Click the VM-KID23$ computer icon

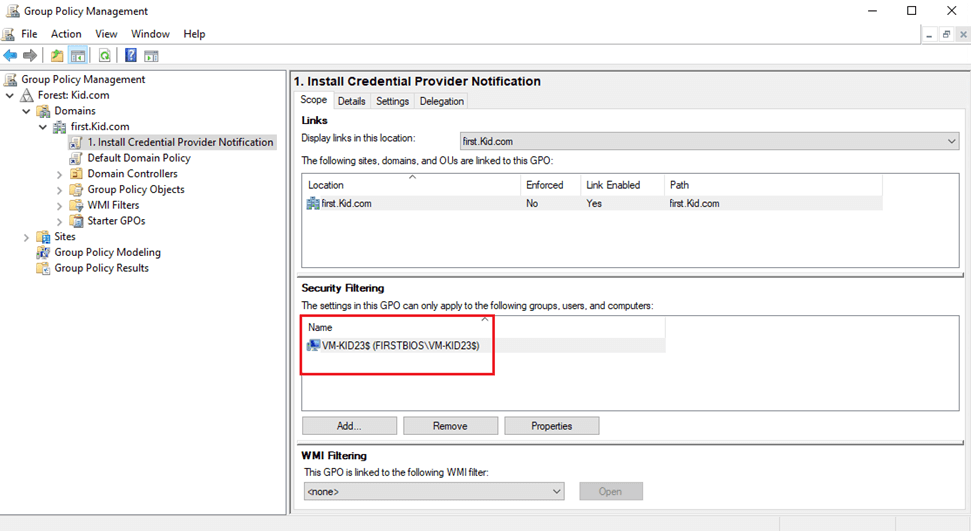point(313,346)
